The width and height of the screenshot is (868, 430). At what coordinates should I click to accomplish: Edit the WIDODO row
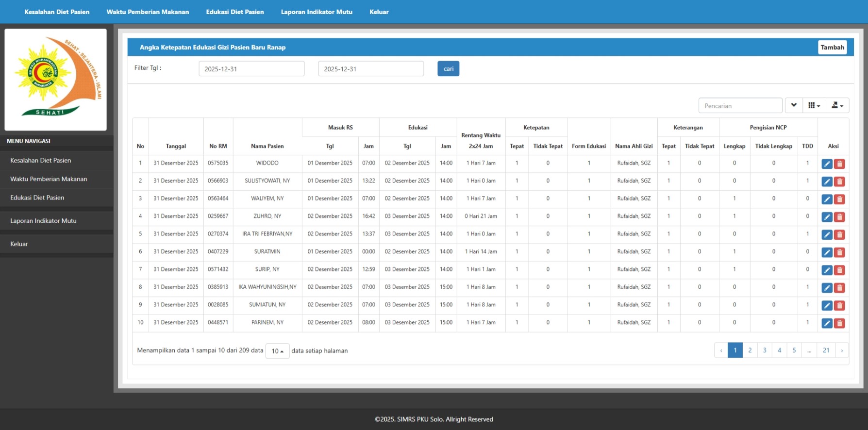pos(827,164)
